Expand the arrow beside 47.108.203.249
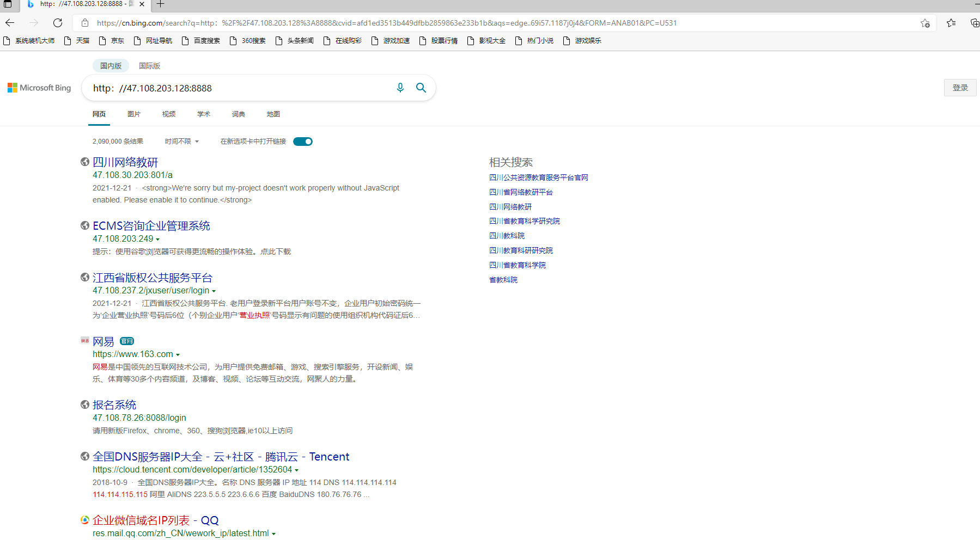The height and width of the screenshot is (540, 980). [x=158, y=240]
